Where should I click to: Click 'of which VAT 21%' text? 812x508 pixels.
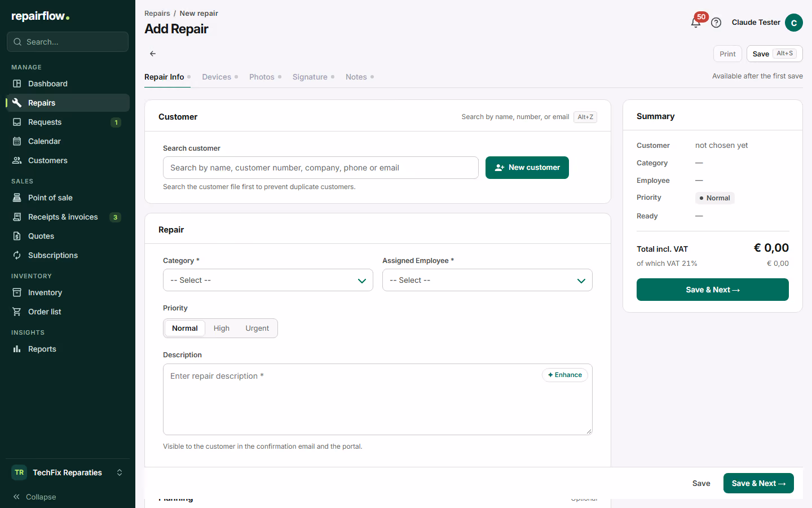point(667,264)
